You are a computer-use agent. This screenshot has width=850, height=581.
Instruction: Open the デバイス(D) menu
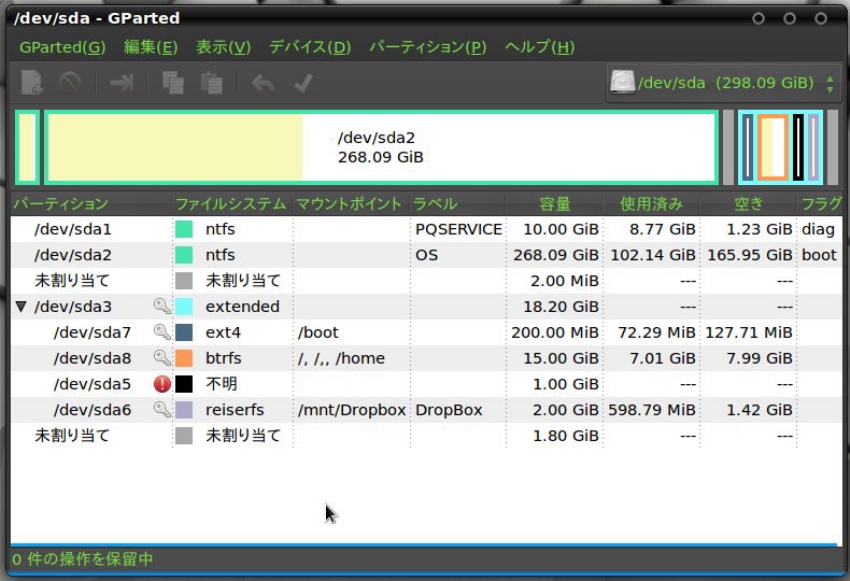[x=310, y=47]
